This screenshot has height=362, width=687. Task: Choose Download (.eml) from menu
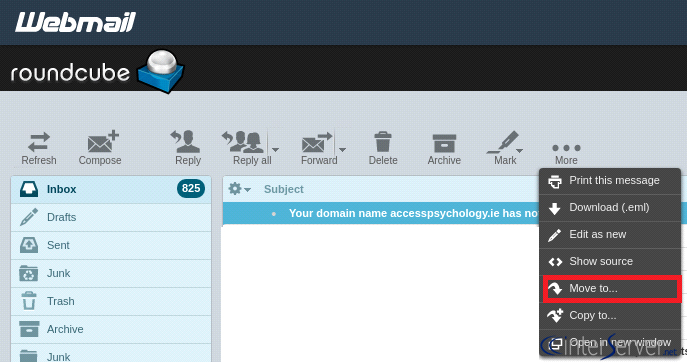[610, 208]
